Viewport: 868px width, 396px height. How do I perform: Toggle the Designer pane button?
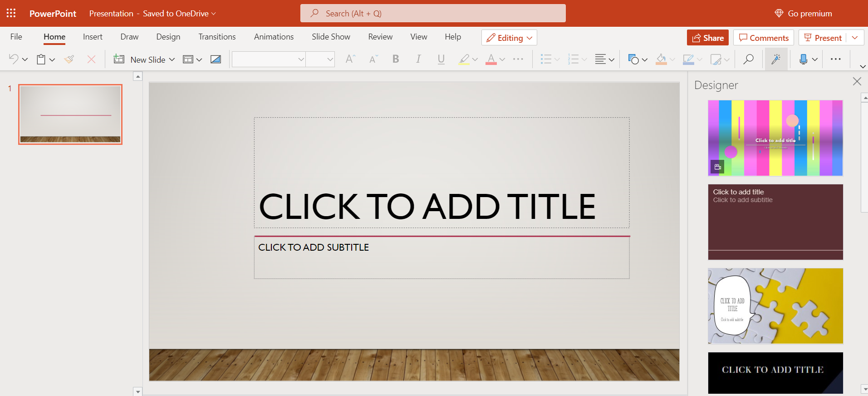point(776,59)
